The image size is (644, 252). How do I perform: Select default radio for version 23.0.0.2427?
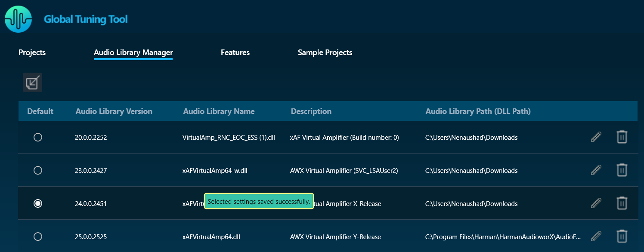[38, 170]
